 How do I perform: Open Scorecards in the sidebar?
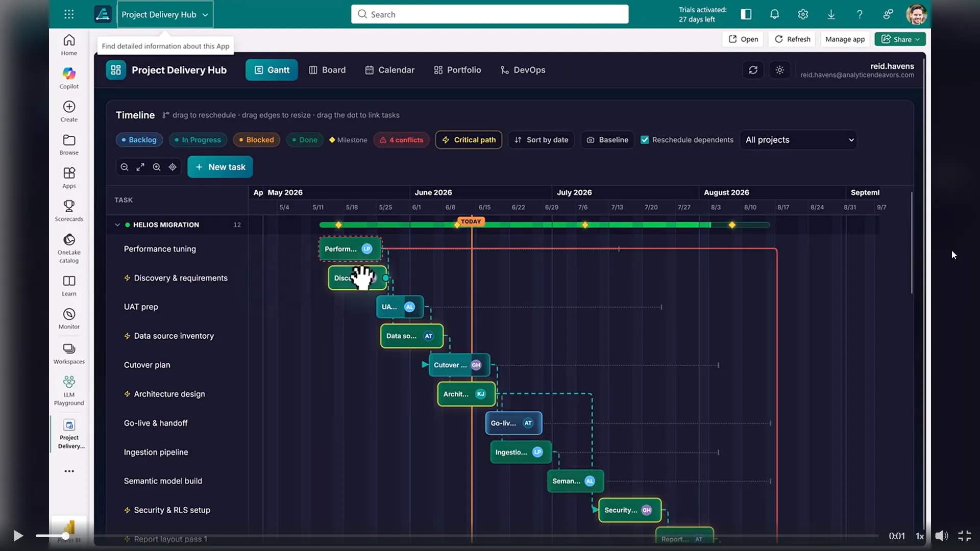pyautogui.click(x=69, y=211)
